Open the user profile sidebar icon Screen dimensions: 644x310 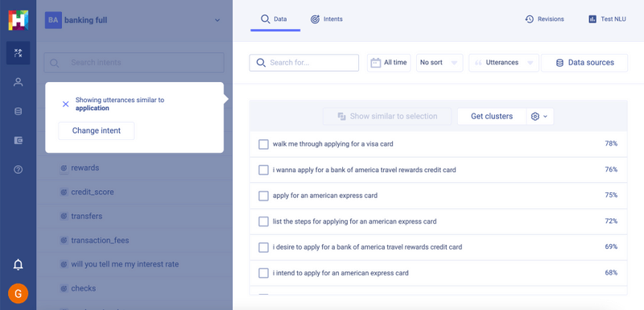click(x=18, y=82)
